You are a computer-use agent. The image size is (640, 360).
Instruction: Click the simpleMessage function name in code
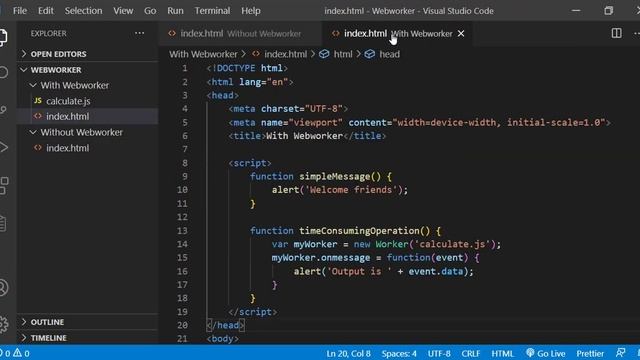click(x=334, y=176)
